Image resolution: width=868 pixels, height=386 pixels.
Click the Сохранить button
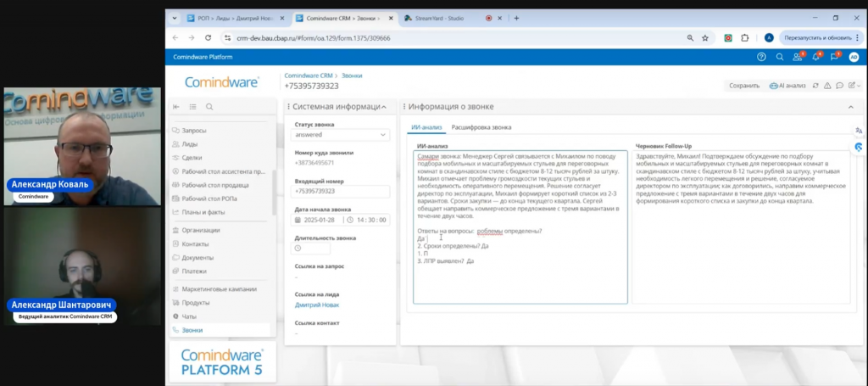(744, 86)
